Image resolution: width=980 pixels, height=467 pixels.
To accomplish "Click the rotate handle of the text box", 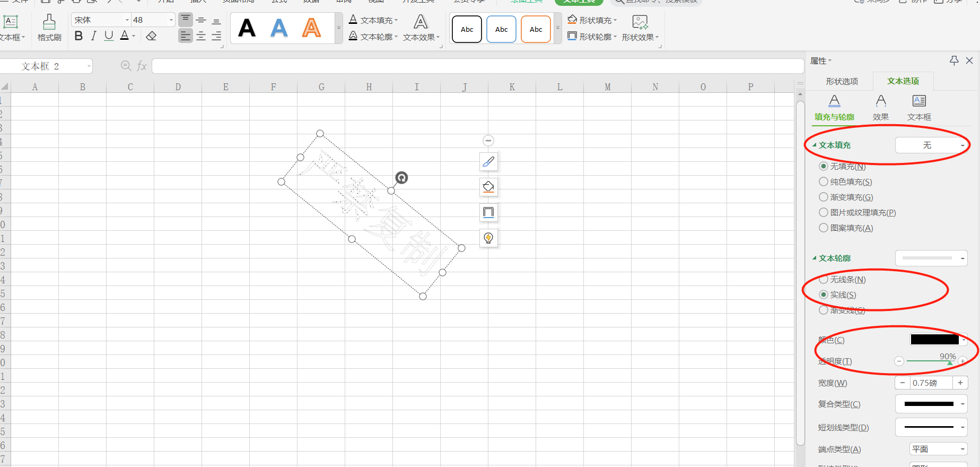I will 402,178.
